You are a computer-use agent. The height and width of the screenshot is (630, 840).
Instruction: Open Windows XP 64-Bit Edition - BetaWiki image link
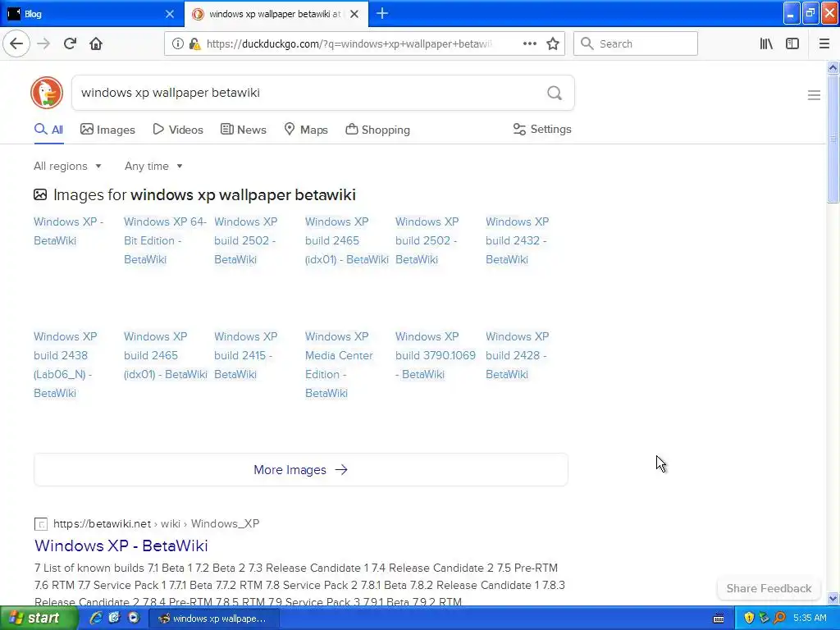165,240
